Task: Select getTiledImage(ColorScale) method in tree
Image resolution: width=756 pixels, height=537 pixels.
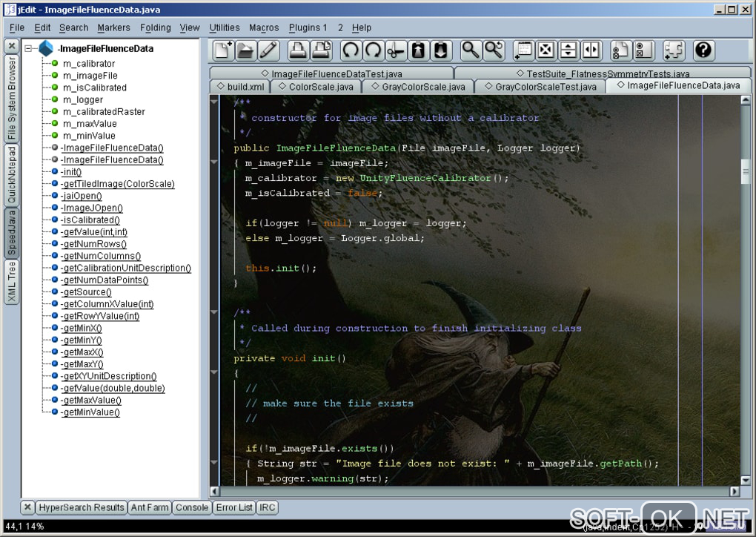Action: tap(119, 184)
